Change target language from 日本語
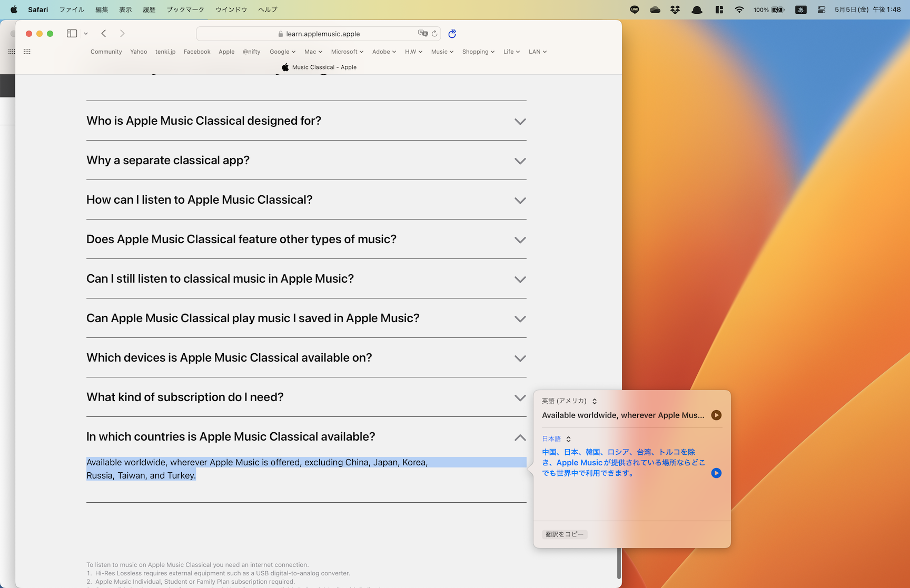This screenshot has height=588, width=910. [x=556, y=439]
